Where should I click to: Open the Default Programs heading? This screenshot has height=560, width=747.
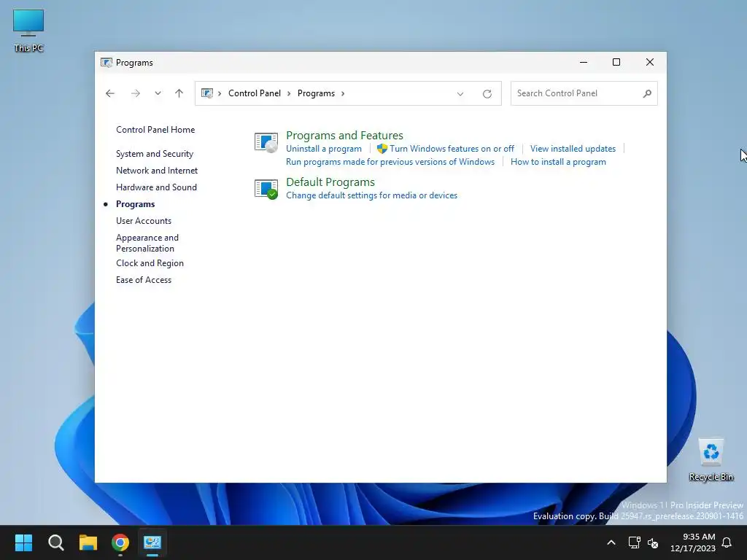pyautogui.click(x=330, y=182)
